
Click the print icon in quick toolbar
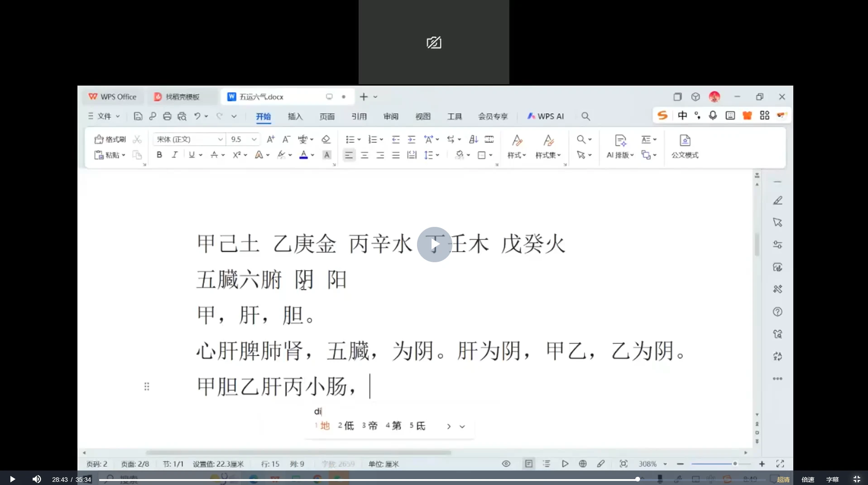[167, 116]
